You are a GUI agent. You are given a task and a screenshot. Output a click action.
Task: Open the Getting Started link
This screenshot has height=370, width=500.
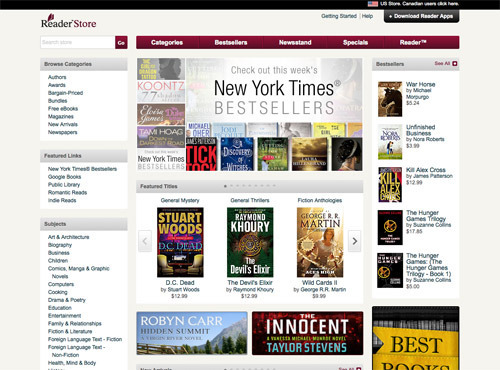pos(339,16)
